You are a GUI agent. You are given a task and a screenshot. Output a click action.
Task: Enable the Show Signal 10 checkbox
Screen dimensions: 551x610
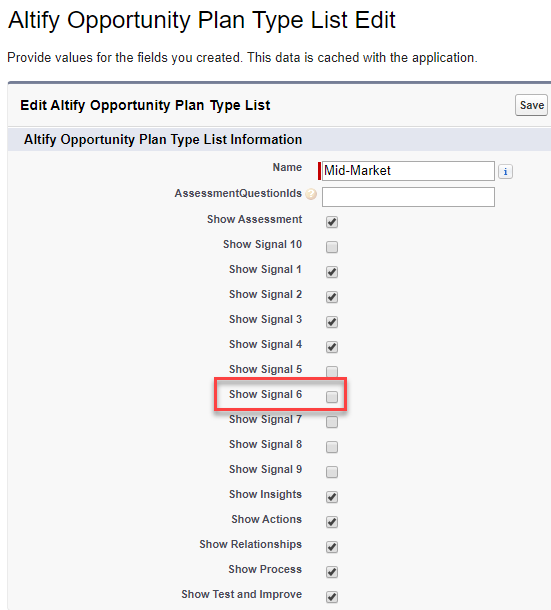pyautogui.click(x=332, y=247)
